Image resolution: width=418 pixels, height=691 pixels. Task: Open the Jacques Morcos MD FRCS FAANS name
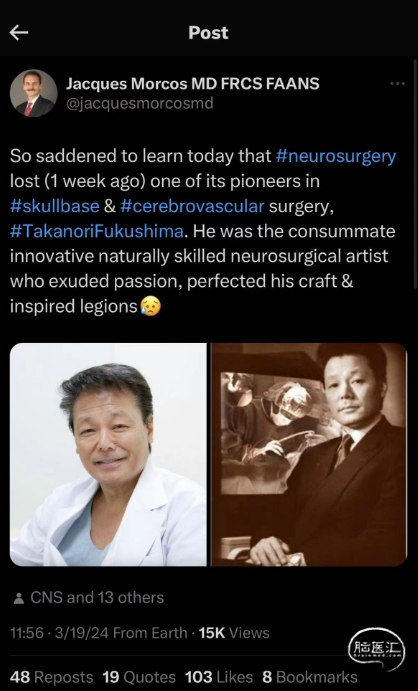point(192,83)
